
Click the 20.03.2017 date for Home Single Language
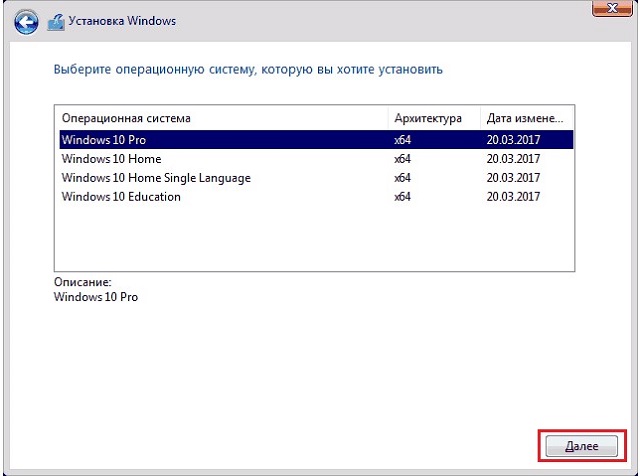pos(513,178)
